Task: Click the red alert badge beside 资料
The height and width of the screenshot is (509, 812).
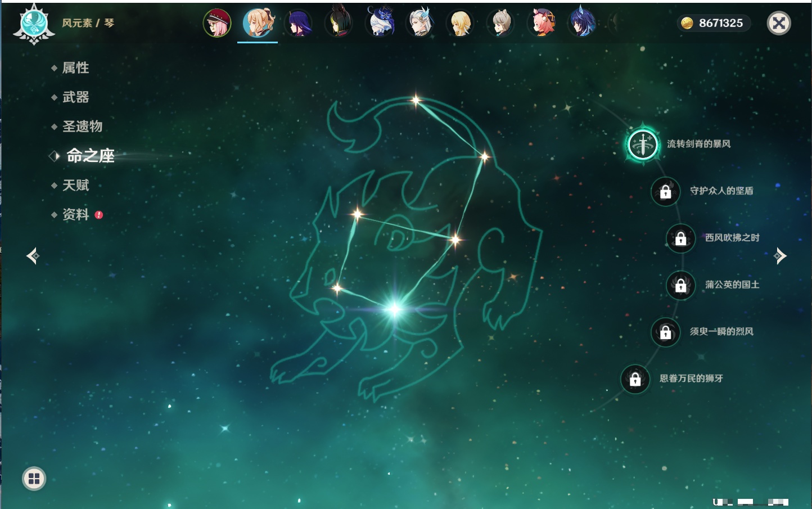Action: [99, 215]
